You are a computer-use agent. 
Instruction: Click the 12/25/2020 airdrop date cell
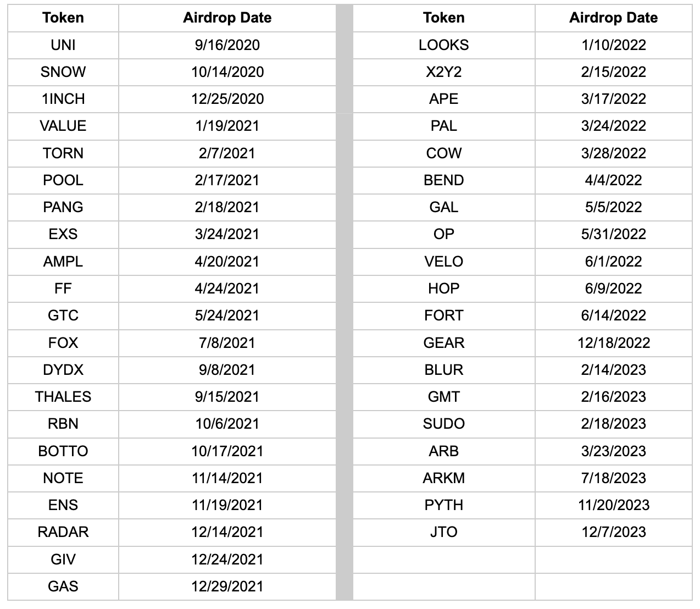pos(227,99)
